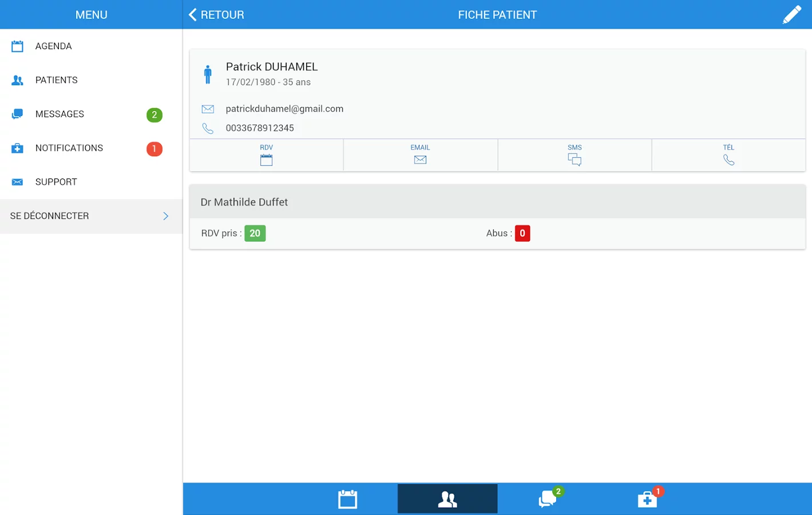The width and height of the screenshot is (812, 515).
Task: Click the SUPPORT sidebar item
Action: [x=56, y=182]
